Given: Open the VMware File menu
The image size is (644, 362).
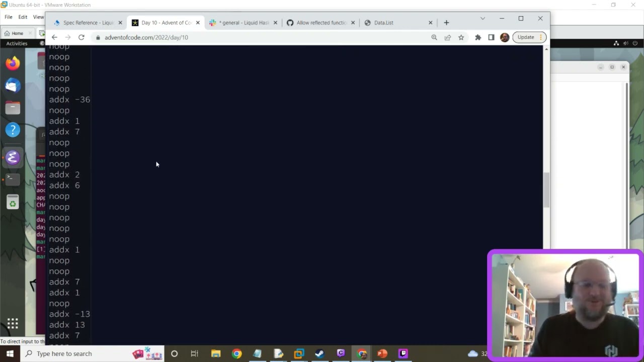Looking at the screenshot, I should 9,17.
